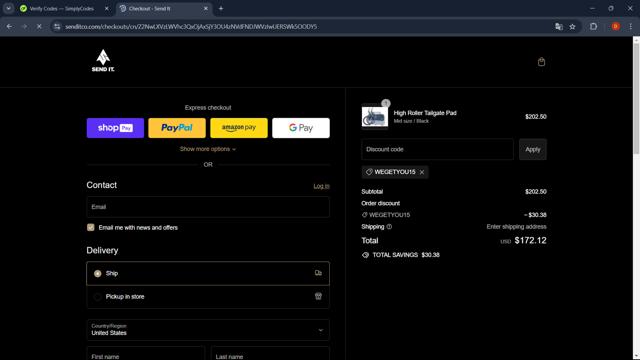Expand Show more options
Image resolution: width=640 pixels, height=360 pixels.
pos(208,149)
